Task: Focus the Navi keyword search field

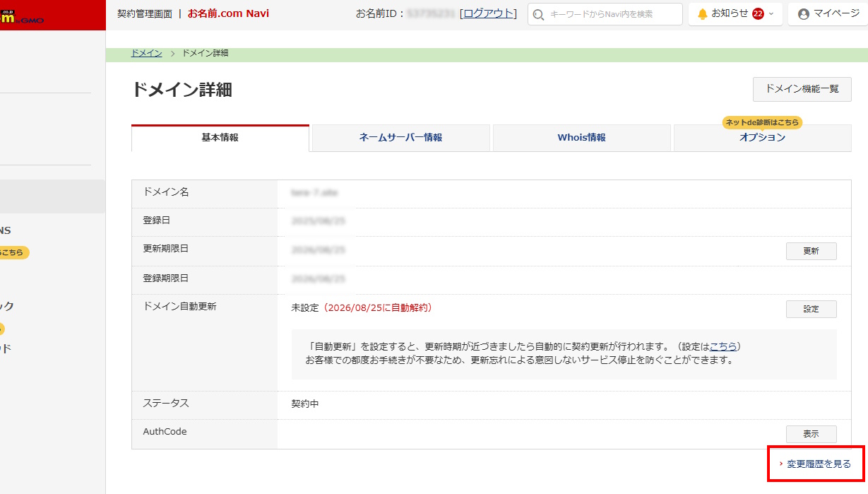Action: (x=605, y=14)
